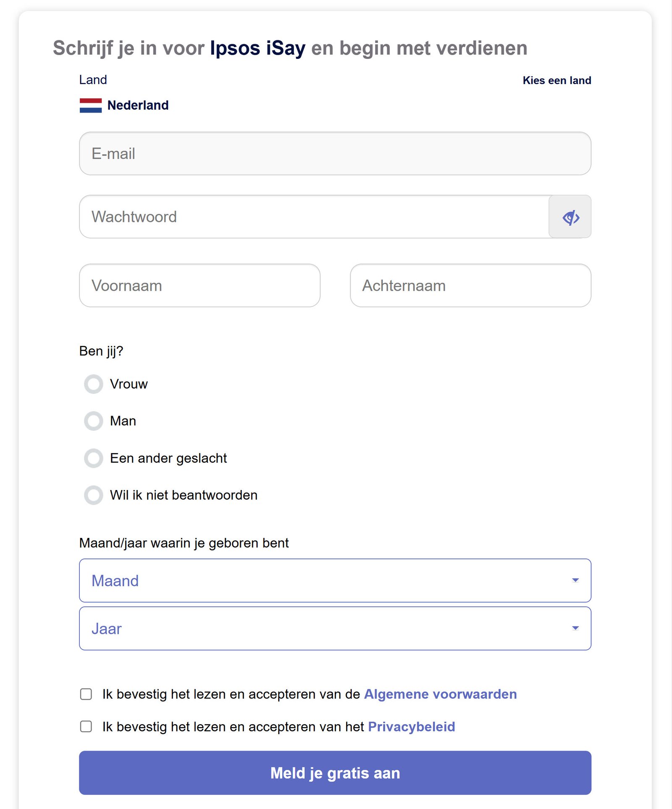The height and width of the screenshot is (809, 672).
Task: Toggle password visibility with the eye icon
Action: (x=570, y=216)
